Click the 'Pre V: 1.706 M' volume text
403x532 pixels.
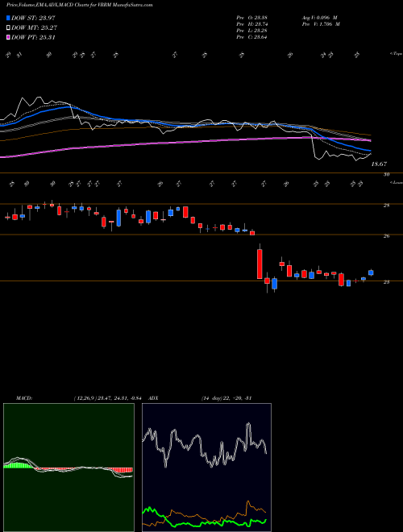(320, 24)
